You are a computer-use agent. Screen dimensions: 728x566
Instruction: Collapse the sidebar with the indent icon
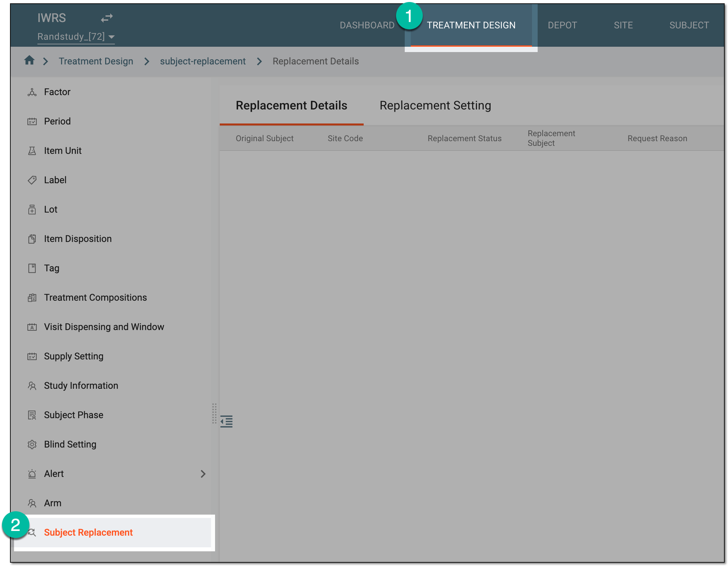pos(226,421)
